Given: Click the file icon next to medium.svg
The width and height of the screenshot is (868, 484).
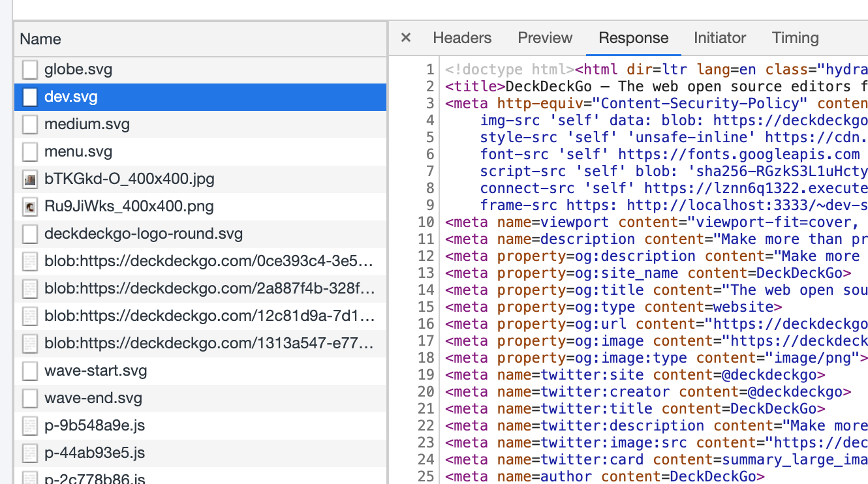Looking at the screenshot, I should pyautogui.click(x=30, y=124).
